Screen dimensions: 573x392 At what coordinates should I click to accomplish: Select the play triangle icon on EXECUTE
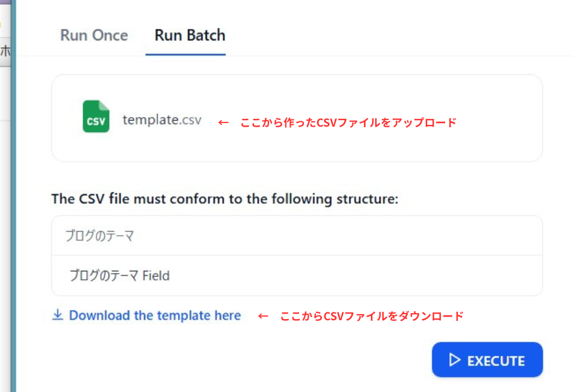(454, 359)
